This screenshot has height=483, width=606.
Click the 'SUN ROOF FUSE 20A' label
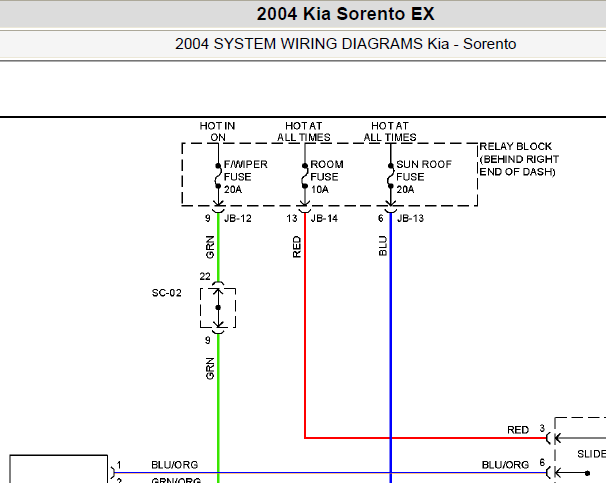pos(424,177)
